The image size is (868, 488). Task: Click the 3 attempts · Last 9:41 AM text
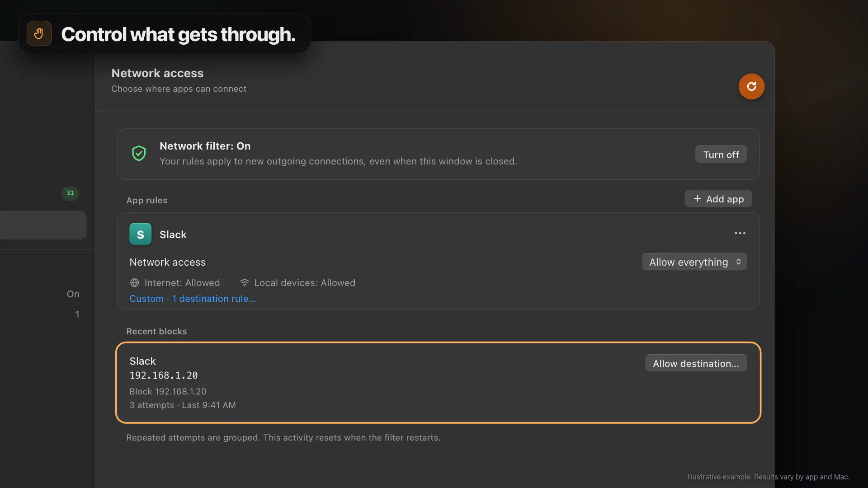point(183,405)
